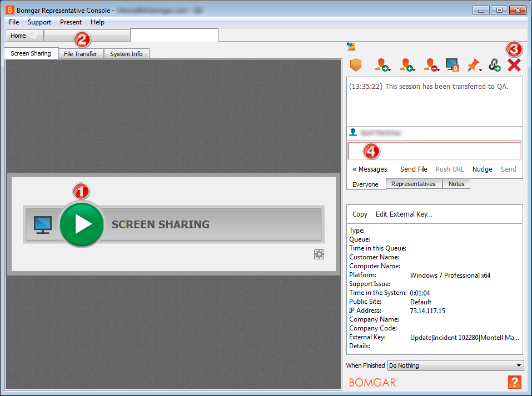Screen dimensions: 532x396
Task: Click the support link arrow icon
Action: coord(494,65)
